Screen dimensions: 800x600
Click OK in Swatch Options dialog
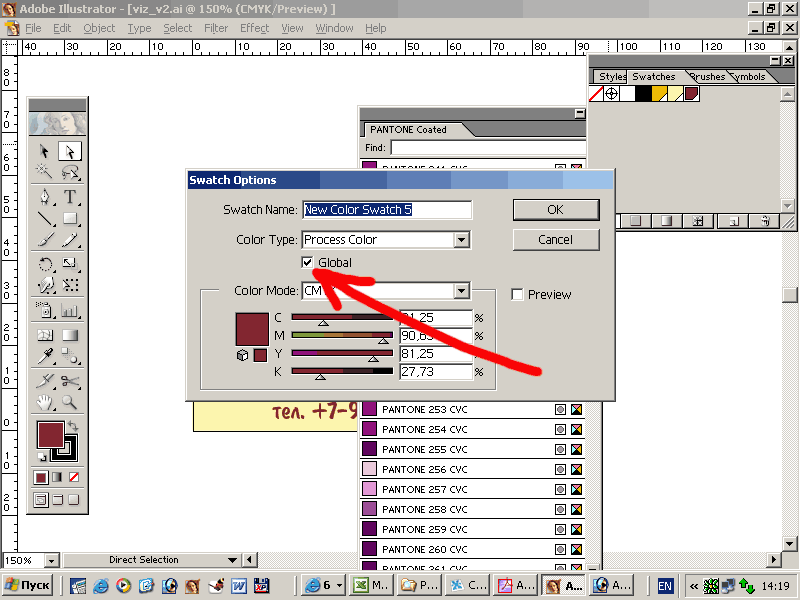556,210
